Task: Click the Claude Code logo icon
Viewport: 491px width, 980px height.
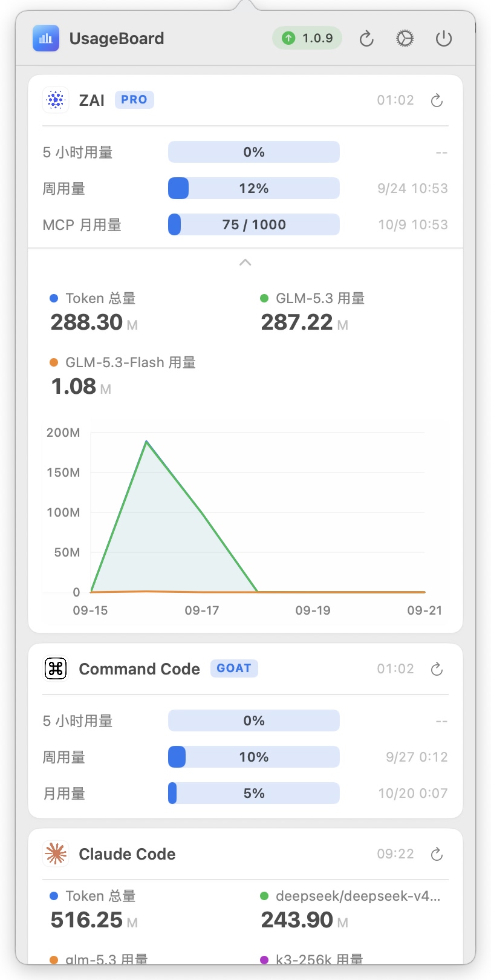Action: click(x=56, y=854)
